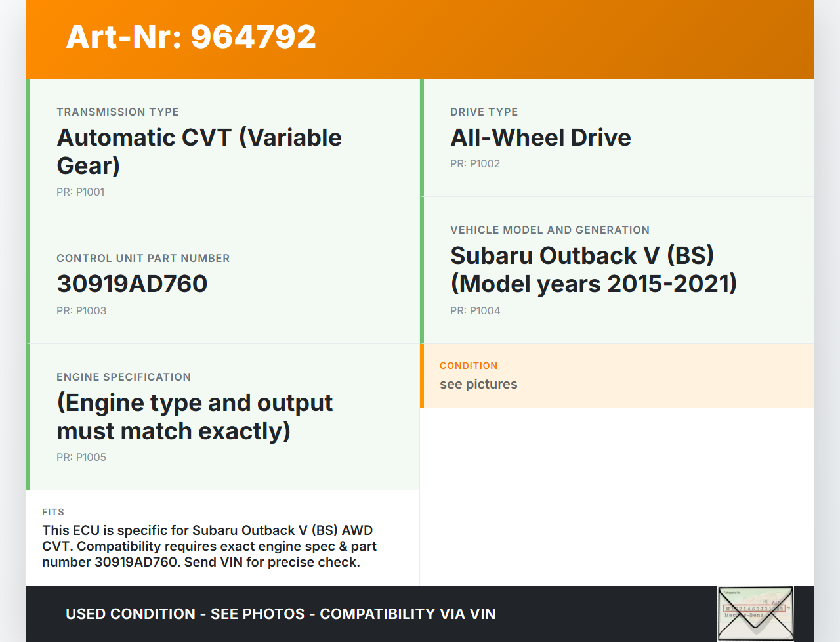Click the orange CONDITION label

[x=468, y=366]
